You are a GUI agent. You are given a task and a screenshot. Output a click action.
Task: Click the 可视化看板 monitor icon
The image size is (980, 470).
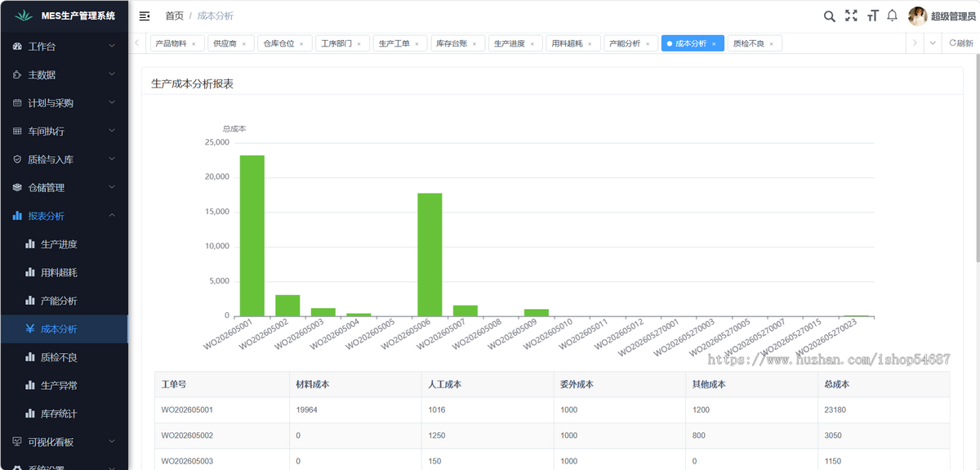(x=18, y=441)
